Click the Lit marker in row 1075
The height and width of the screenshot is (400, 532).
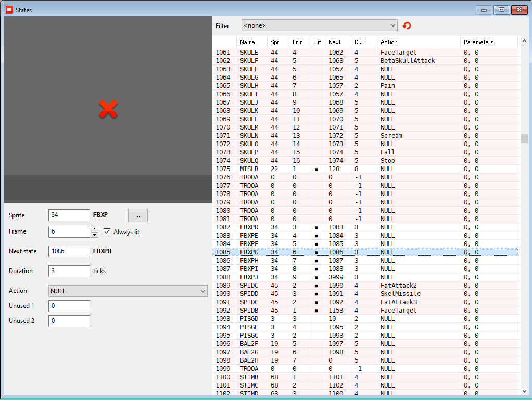click(316, 169)
